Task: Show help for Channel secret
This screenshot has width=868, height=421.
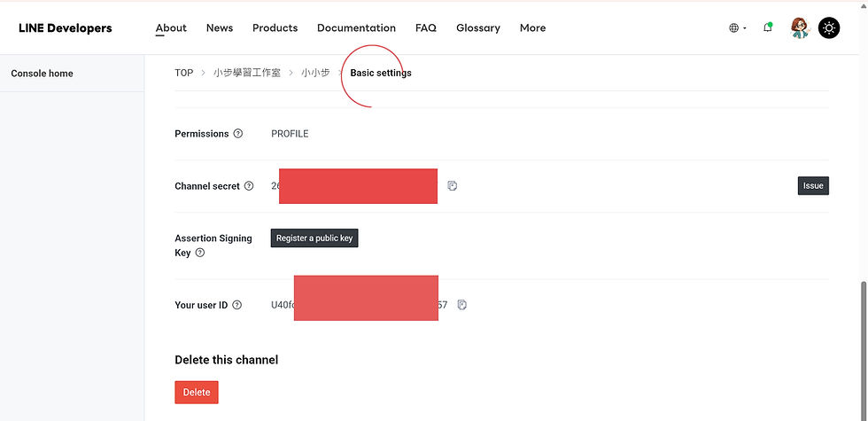Action: coord(249,186)
